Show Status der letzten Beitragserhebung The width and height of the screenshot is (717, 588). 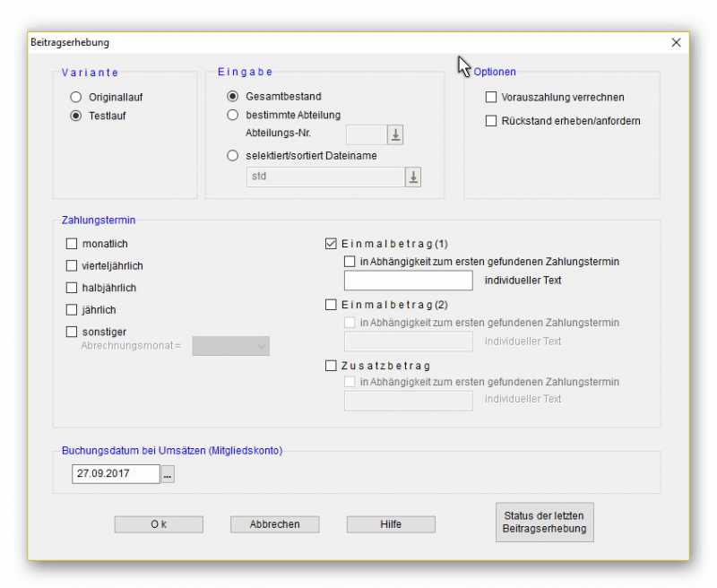[544, 522]
